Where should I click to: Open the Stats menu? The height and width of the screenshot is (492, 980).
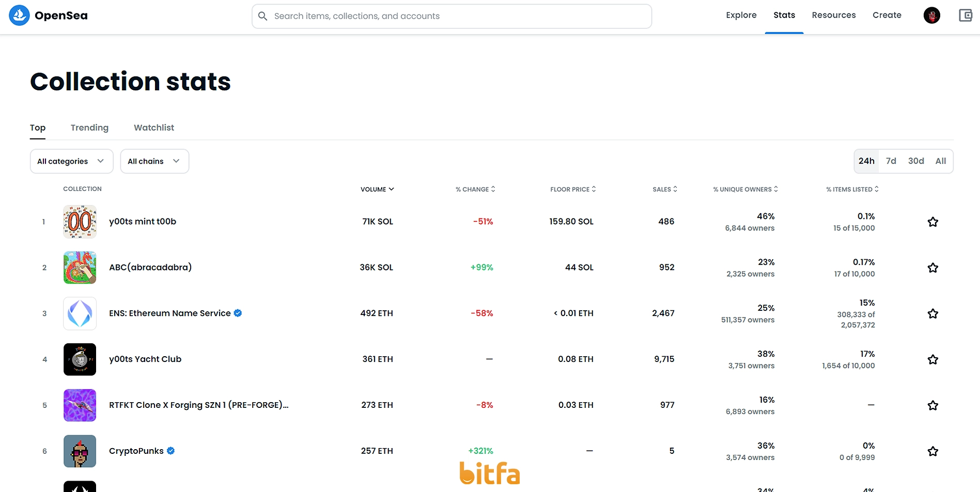point(784,15)
